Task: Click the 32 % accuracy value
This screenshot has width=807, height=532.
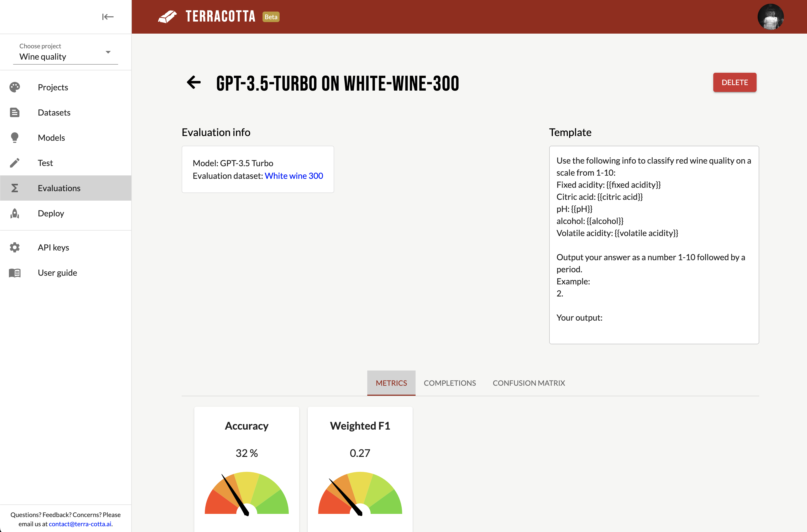Action: point(247,453)
